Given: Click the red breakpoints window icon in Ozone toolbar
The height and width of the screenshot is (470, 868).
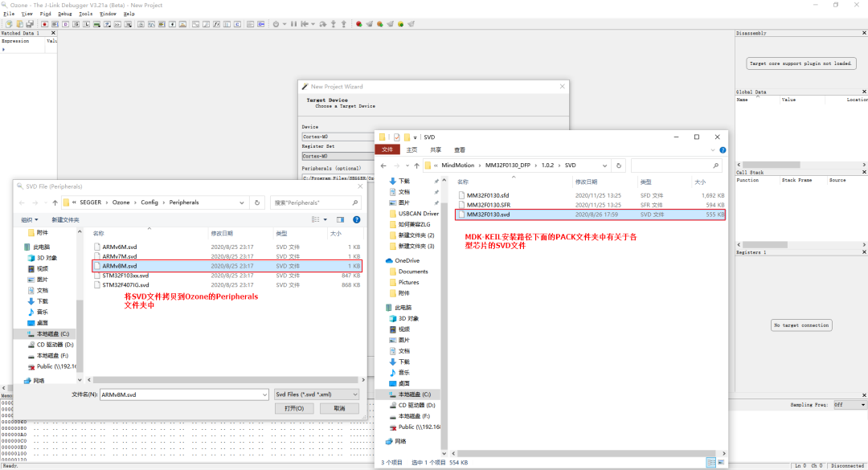Looking at the screenshot, I should [45, 24].
